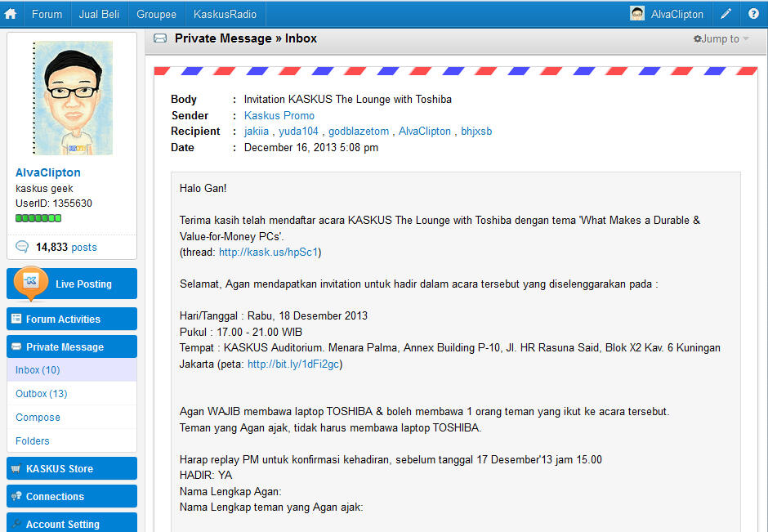Viewport: 768px width, 532px height.
Task: Open recipient AlvaClipton link in message header
Action: tap(425, 132)
